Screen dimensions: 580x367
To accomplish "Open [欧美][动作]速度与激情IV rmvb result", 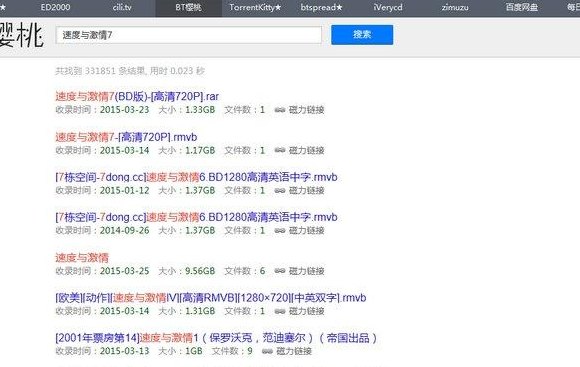I will (x=211, y=298).
